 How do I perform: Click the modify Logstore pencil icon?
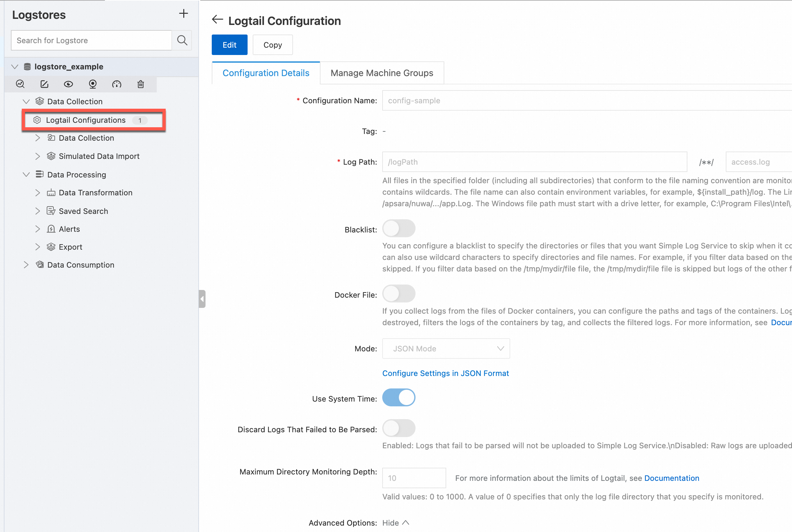(44, 84)
